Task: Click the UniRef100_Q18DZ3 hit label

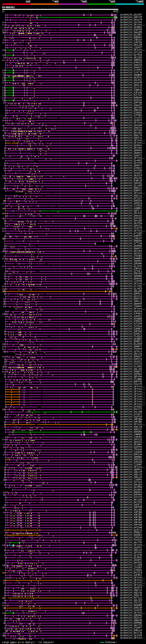Action: click(131, 120)
